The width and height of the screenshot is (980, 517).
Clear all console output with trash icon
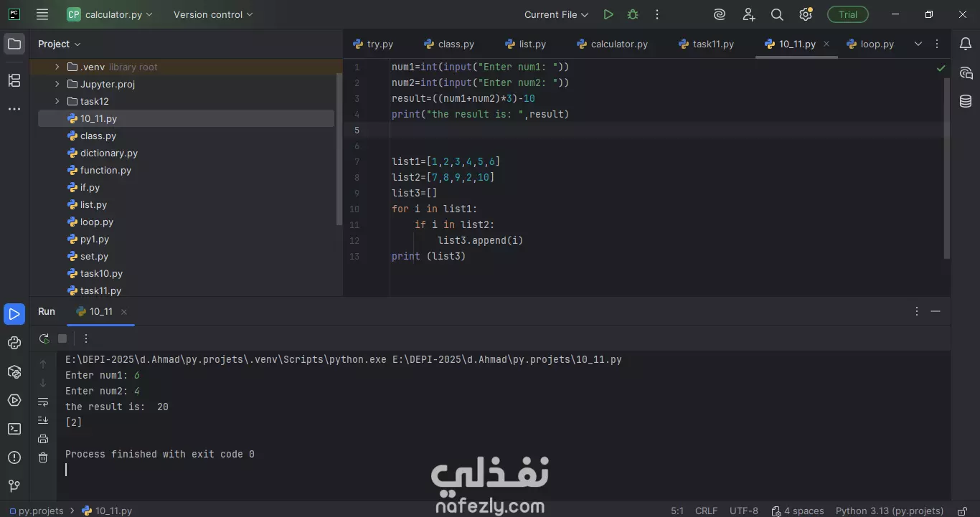[43, 457]
